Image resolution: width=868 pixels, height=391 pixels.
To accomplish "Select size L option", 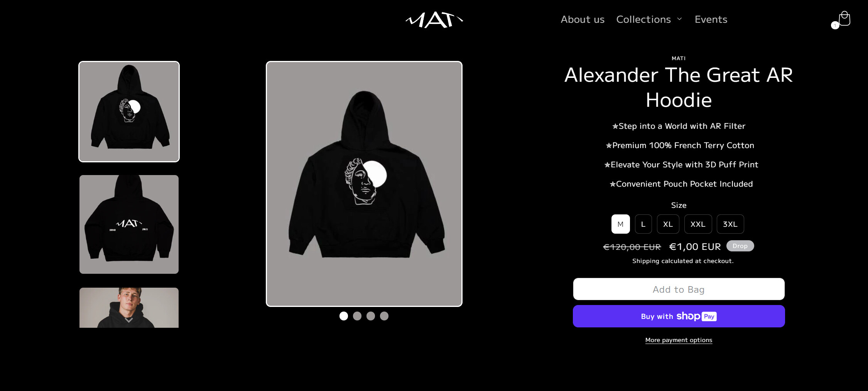I will (643, 224).
